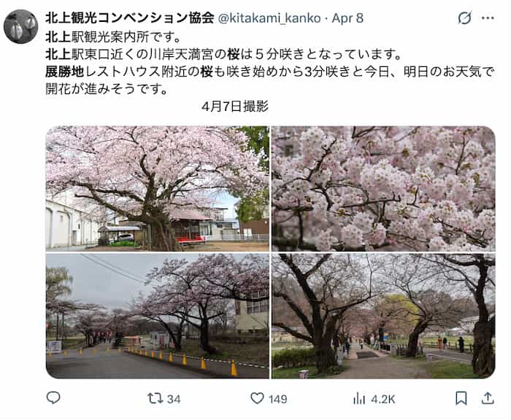View analytics via bar chart icon

click(x=359, y=398)
